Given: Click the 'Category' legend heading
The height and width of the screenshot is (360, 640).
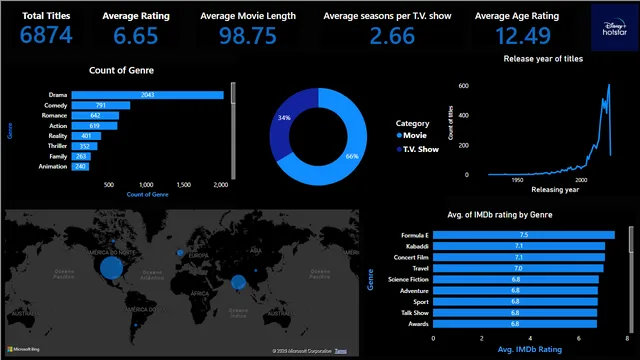Looking at the screenshot, I should tap(412, 123).
